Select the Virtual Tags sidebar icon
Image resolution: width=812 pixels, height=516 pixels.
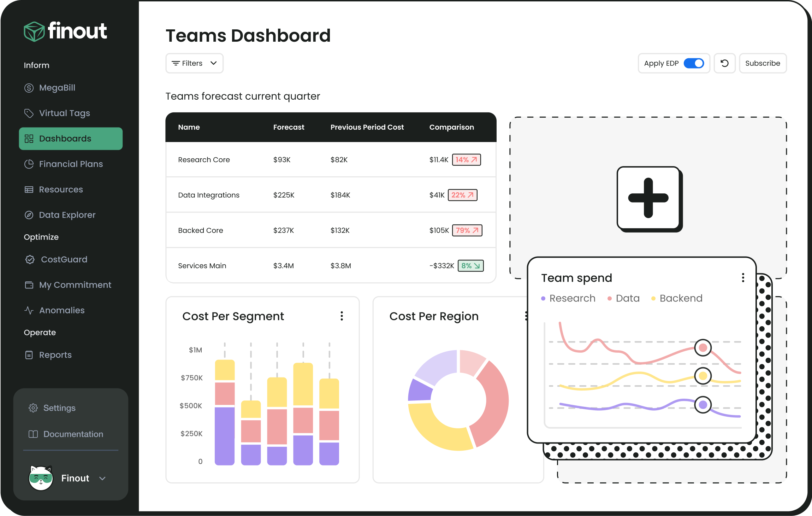click(x=29, y=113)
